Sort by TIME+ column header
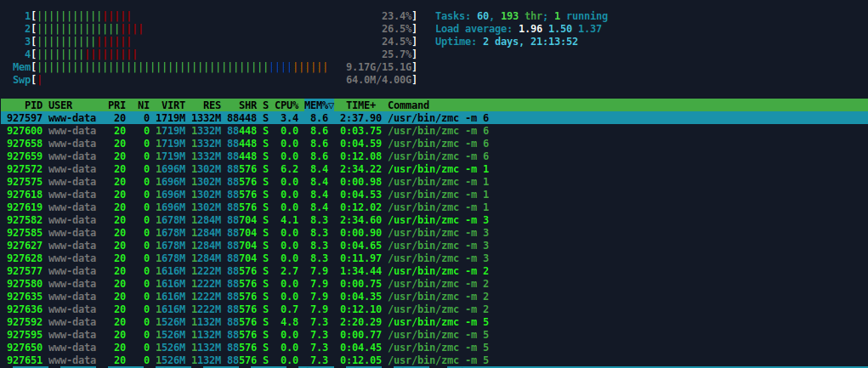Image resolution: width=868 pixels, height=368 pixels. (361, 105)
